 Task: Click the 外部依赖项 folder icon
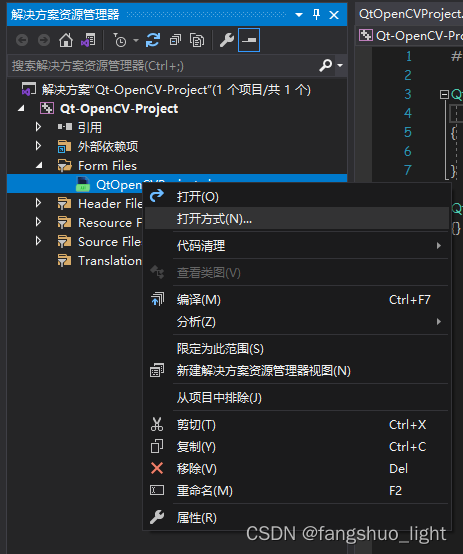click(x=65, y=146)
